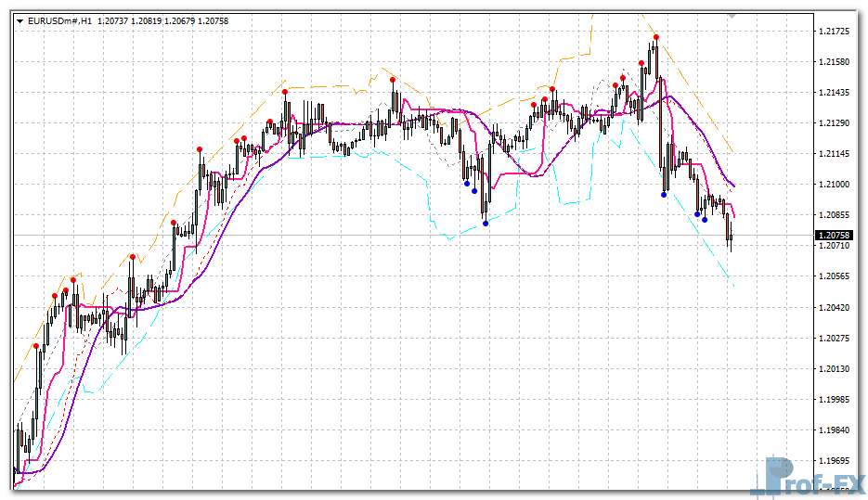Select the pink step line's right end
Screen dimensions: 868x500
(x=734, y=216)
